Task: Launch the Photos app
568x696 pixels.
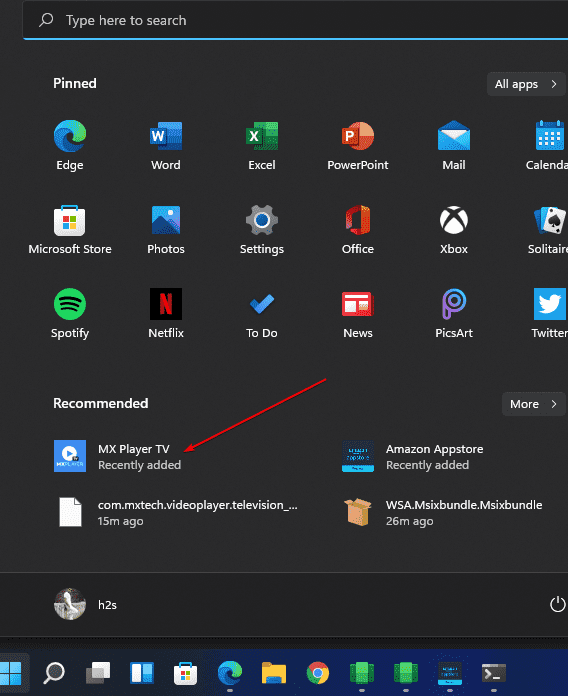Action: pyautogui.click(x=166, y=229)
